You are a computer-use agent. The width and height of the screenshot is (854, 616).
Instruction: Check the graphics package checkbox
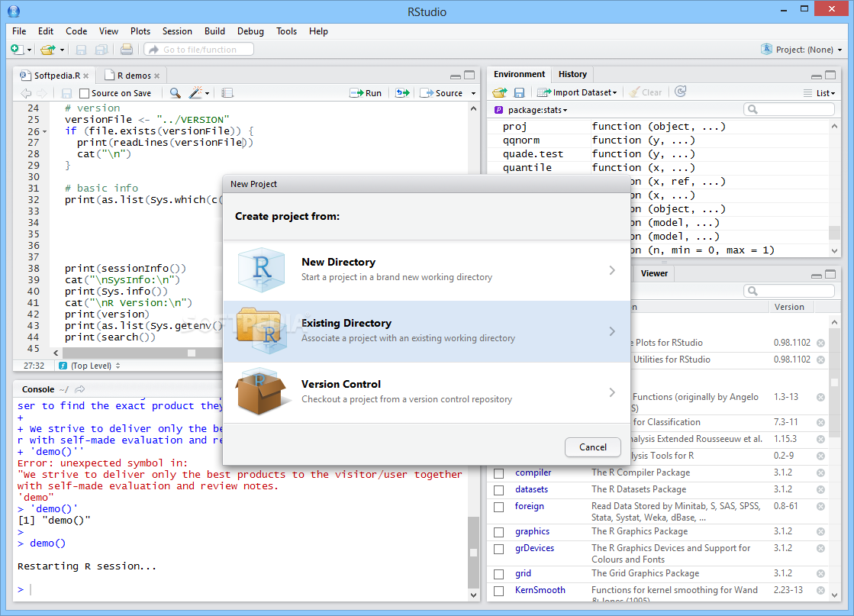coord(499,532)
